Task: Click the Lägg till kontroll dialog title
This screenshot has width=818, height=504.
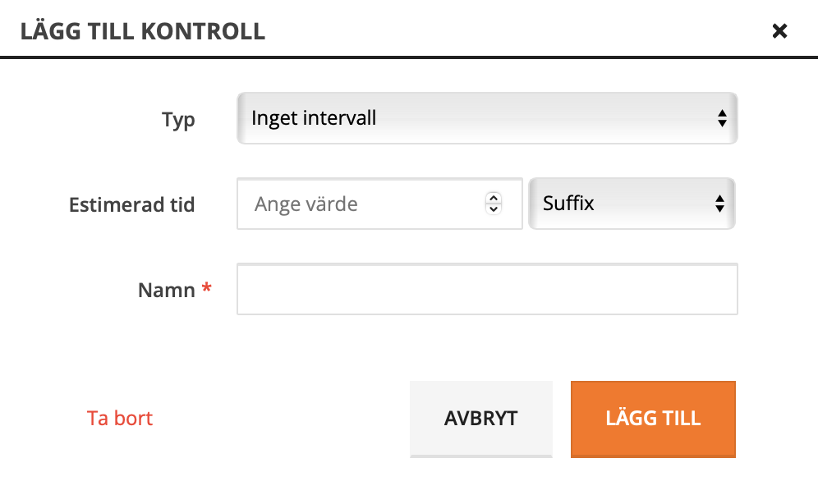Action: pos(142,32)
